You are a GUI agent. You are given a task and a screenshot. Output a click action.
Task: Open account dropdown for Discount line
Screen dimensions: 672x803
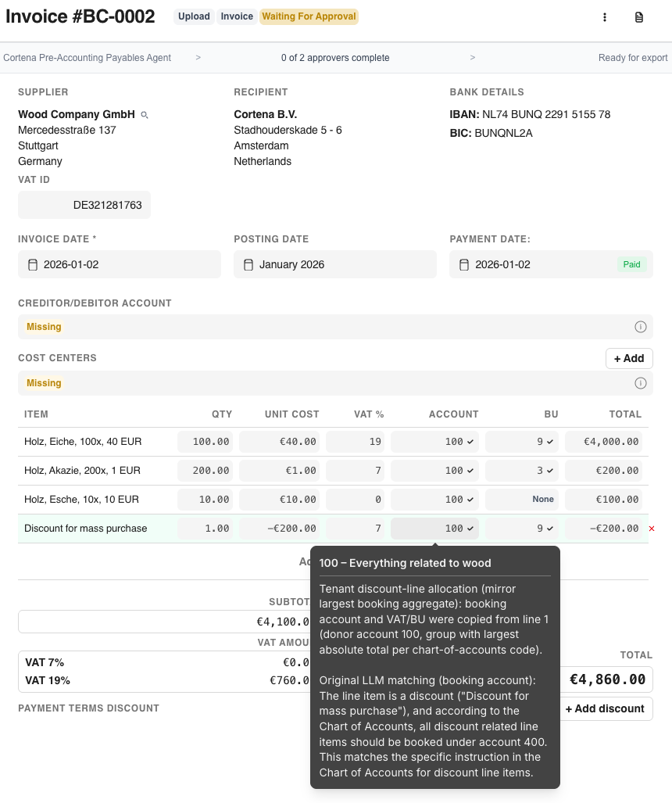point(434,529)
